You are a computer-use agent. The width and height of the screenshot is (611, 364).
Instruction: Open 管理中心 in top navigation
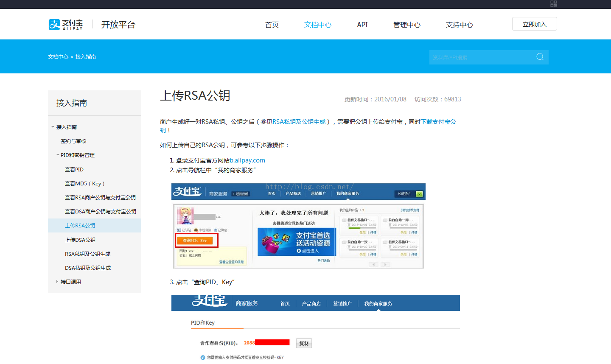point(407,25)
